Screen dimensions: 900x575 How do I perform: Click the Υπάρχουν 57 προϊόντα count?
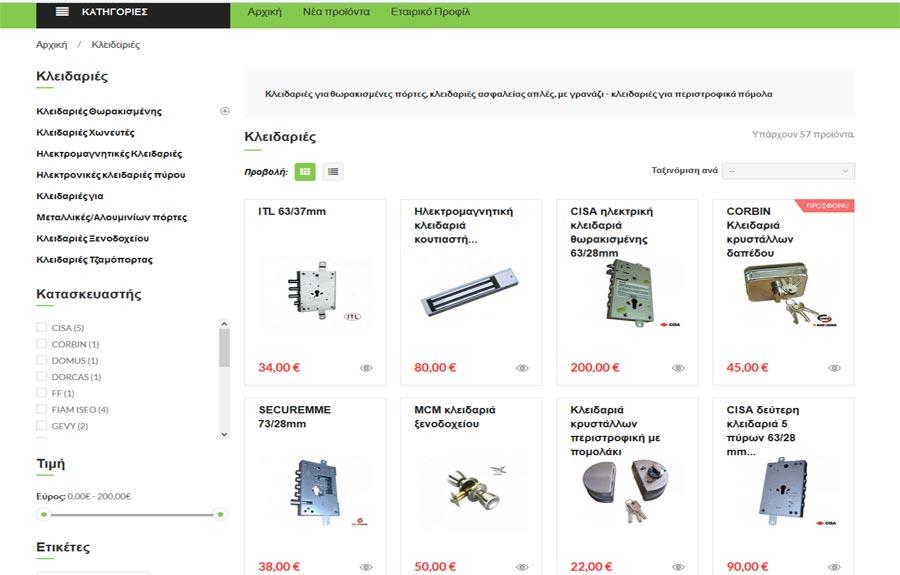coord(803,134)
